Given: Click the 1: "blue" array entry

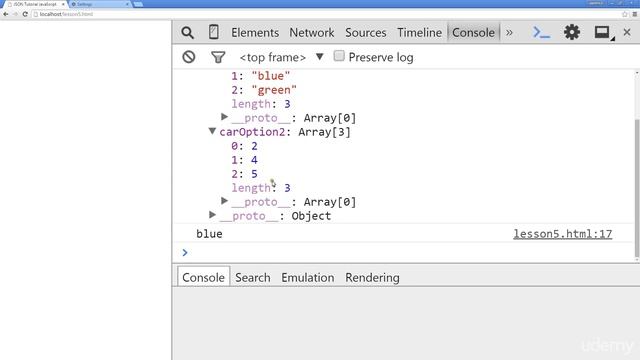Looking at the screenshot, I should pyautogui.click(x=260, y=76).
